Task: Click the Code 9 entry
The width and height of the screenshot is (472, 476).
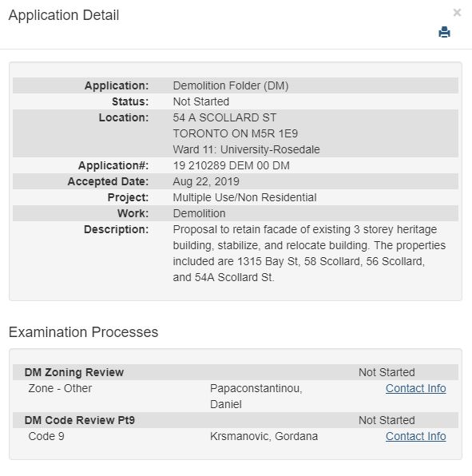Action: (x=46, y=436)
